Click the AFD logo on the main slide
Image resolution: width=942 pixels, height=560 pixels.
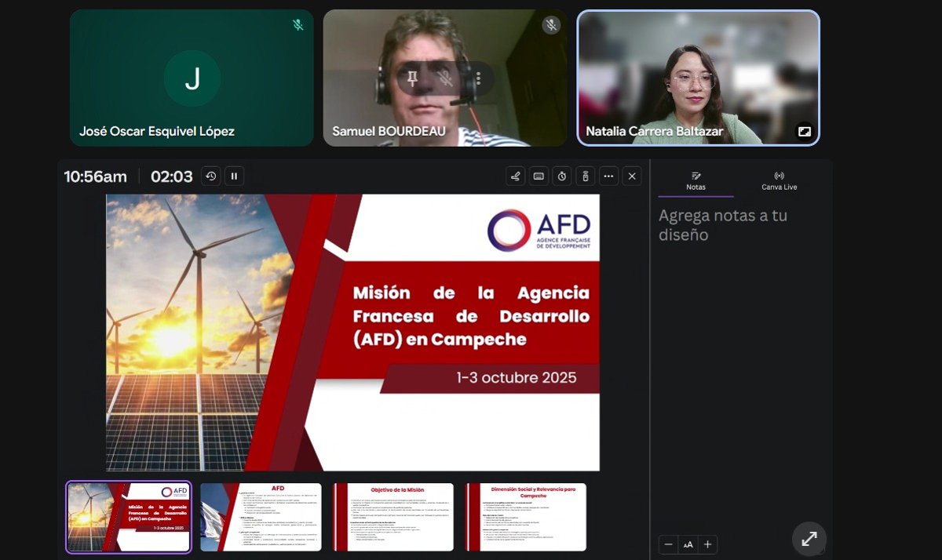pos(539,230)
